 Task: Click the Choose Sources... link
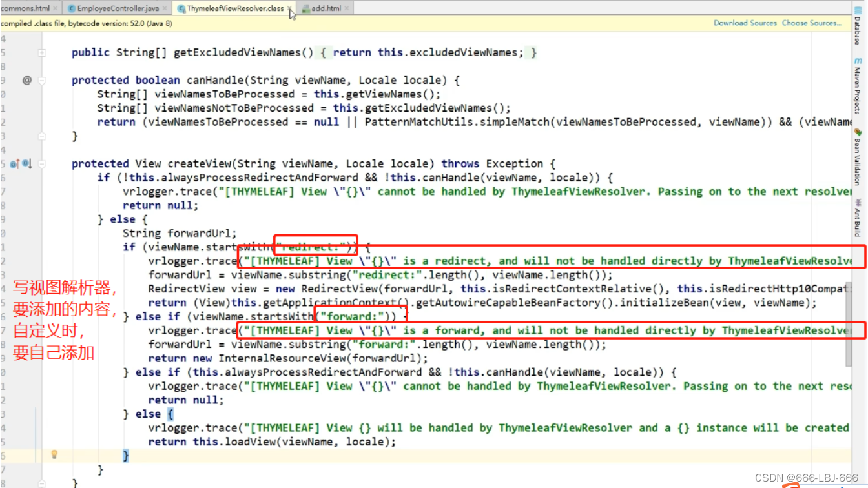click(812, 23)
